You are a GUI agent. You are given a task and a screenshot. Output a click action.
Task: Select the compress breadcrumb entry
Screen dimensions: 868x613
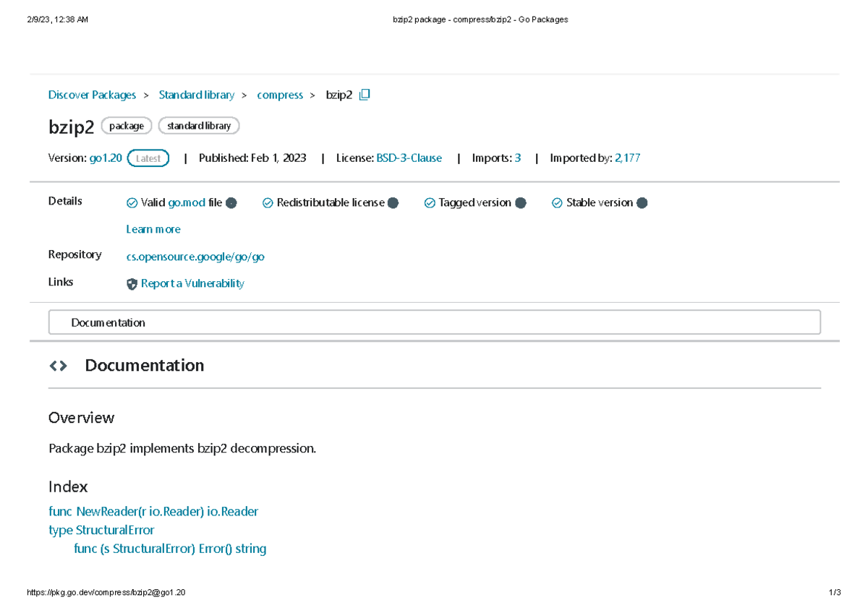coord(279,95)
